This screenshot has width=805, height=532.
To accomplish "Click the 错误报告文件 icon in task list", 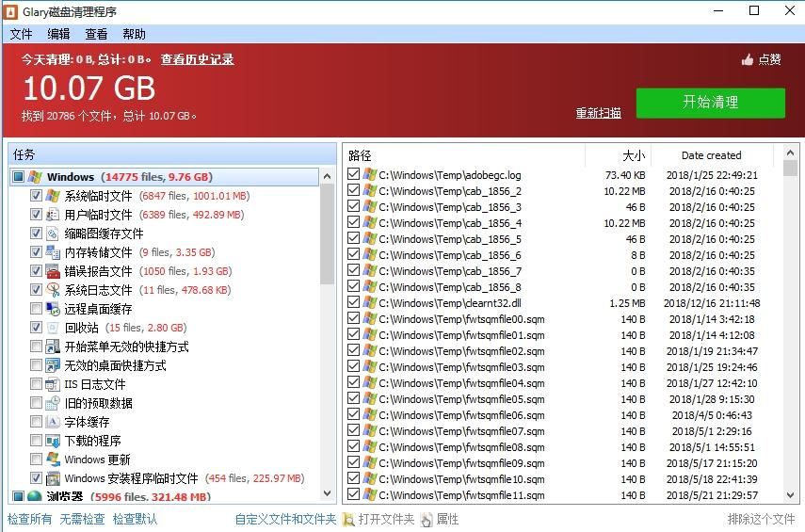I will click(x=53, y=271).
